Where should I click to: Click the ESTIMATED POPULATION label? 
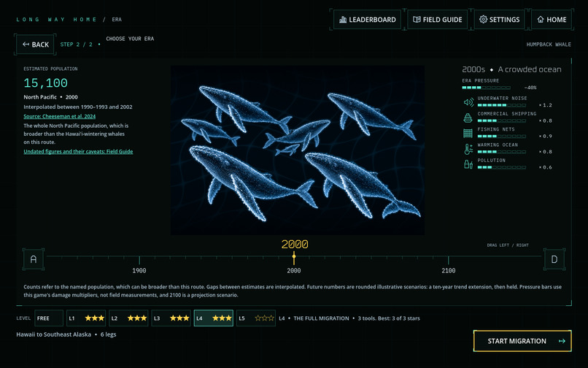coord(50,69)
